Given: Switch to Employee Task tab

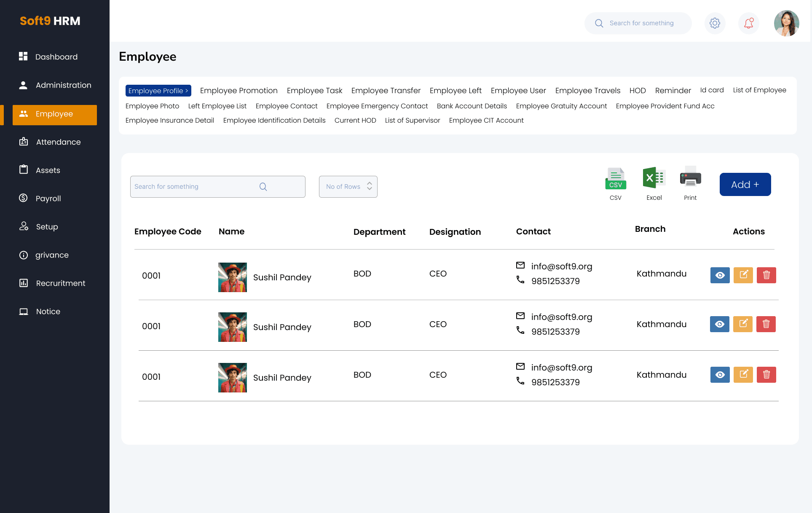Looking at the screenshot, I should pos(314,91).
